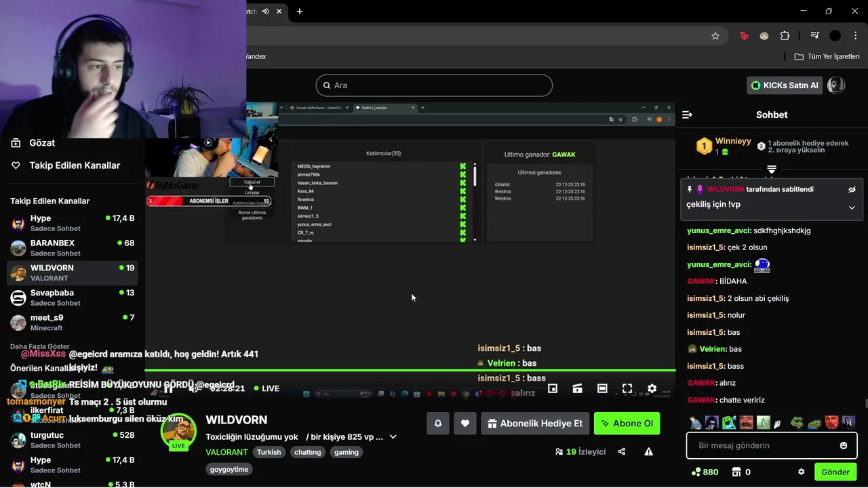The width and height of the screenshot is (868, 488).
Task: Expand the gift leaderboard under Winnieyy
Action: coord(772,169)
